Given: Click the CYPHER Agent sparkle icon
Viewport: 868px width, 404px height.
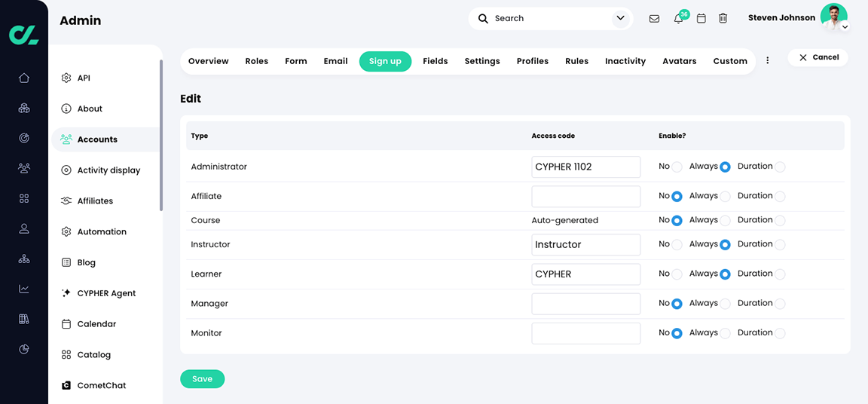Looking at the screenshot, I should pos(66,292).
